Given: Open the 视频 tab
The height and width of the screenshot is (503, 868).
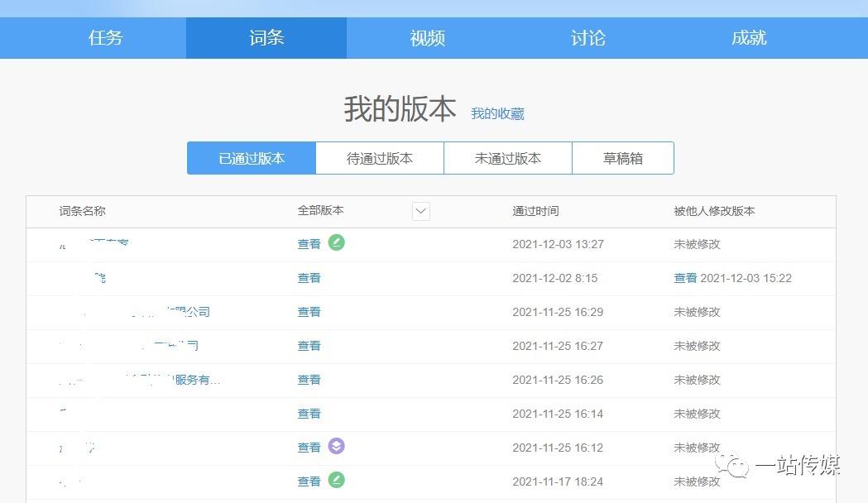Looking at the screenshot, I should click(x=426, y=37).
